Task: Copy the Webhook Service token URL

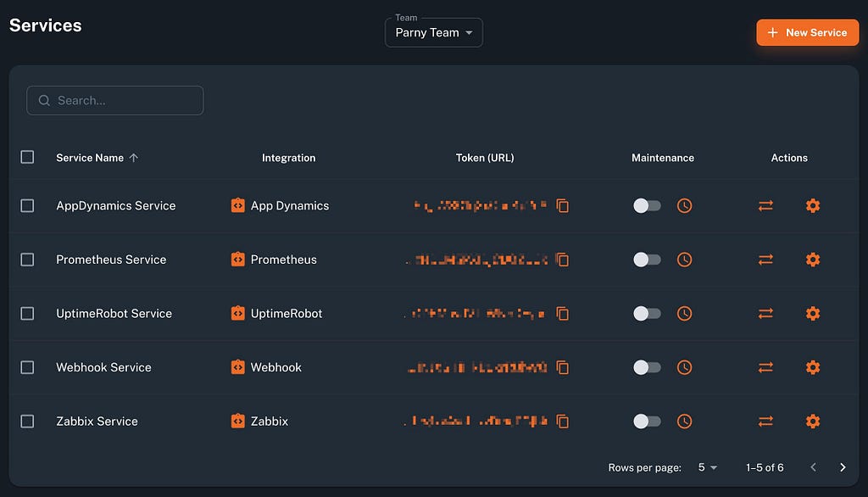Action: 563,367
